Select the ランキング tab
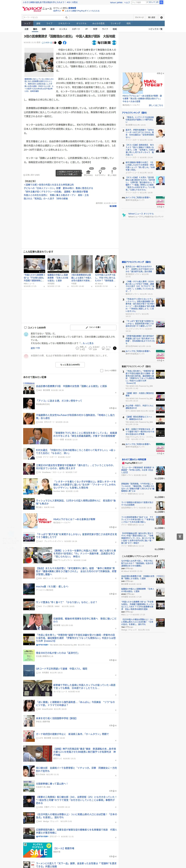The height and width of the screenshot is (868, 186). pyautogui.click(x=115, y=23)
